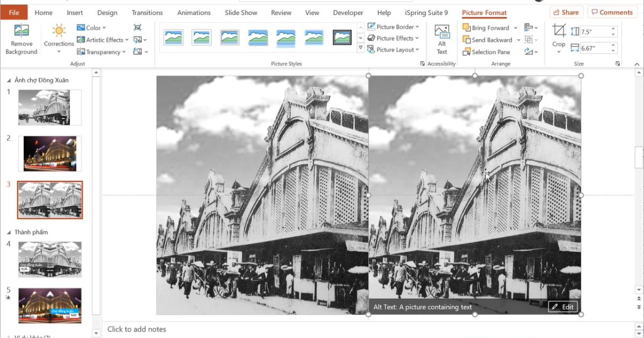Click the Compress Pictures icon
The image size is (644, 338).
138,27
